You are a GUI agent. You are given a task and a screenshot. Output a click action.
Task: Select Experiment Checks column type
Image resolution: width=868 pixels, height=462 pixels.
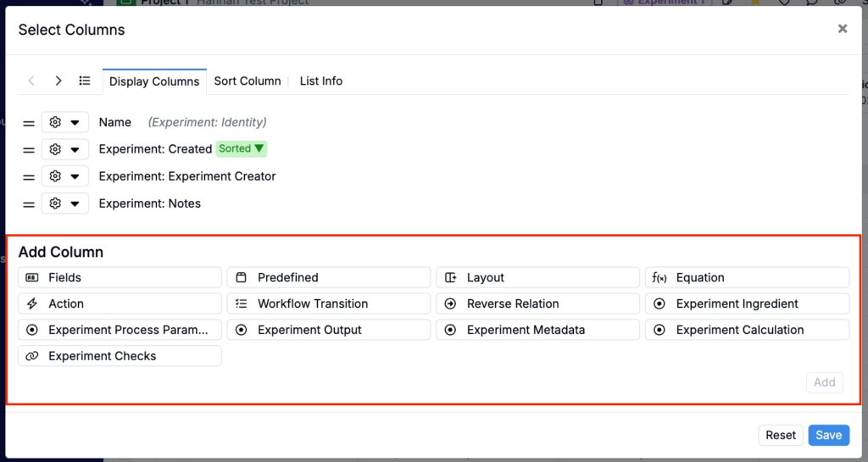click(120, 356)
